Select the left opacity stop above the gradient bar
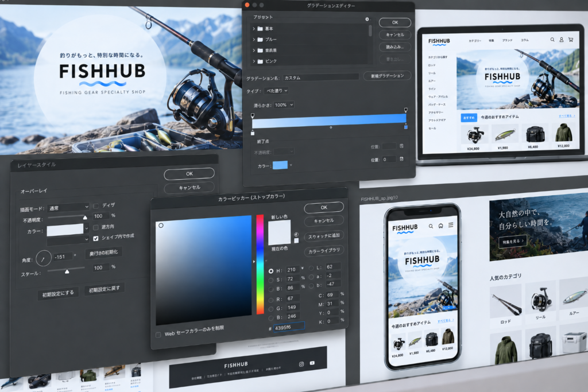 pos(253,115)
